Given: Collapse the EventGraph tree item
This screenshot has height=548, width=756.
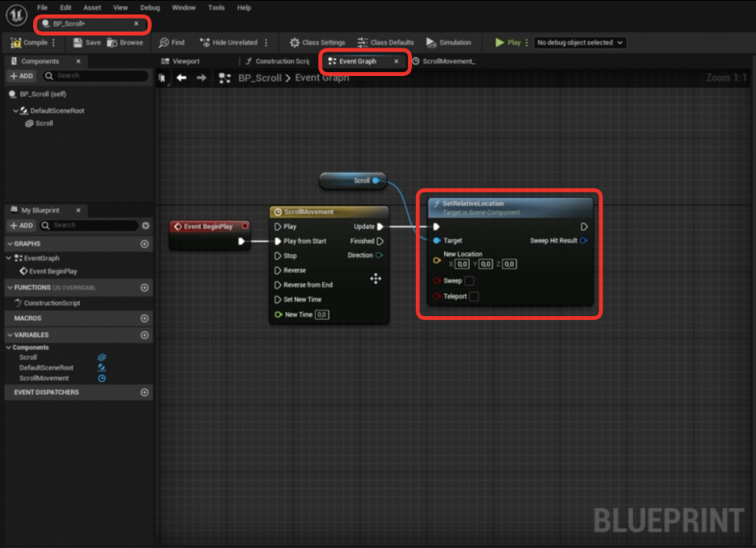Looking at the screenshot, I should tap(9, 258).
